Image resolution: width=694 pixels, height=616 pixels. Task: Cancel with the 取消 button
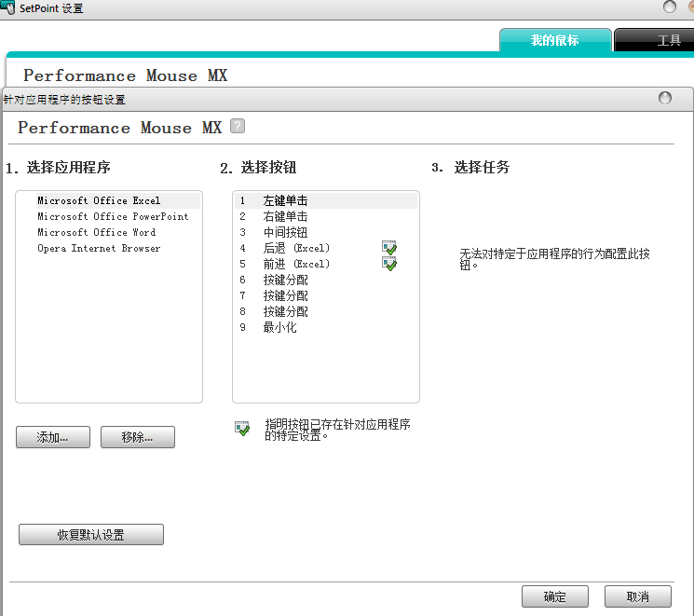click(638, 596)
